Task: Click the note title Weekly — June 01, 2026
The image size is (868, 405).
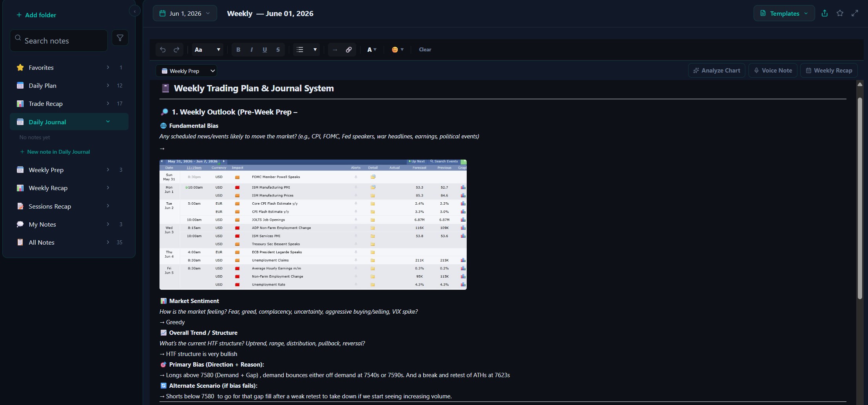Action: pyautogui.click(x=270, y=13)
